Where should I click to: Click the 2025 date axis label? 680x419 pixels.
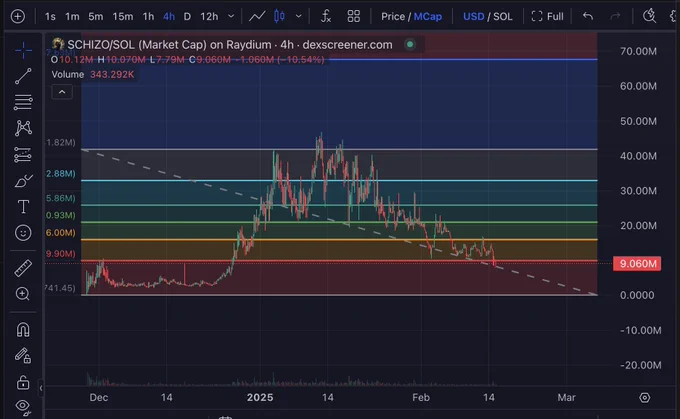[260, 397]
